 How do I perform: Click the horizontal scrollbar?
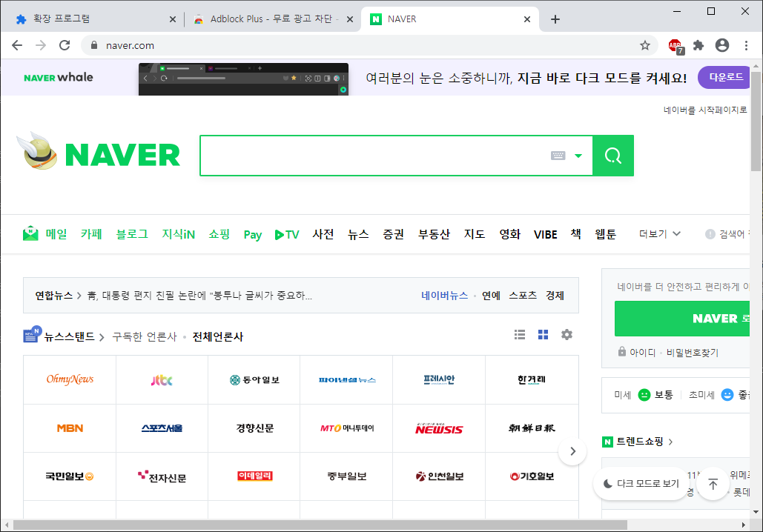(320, 525)
